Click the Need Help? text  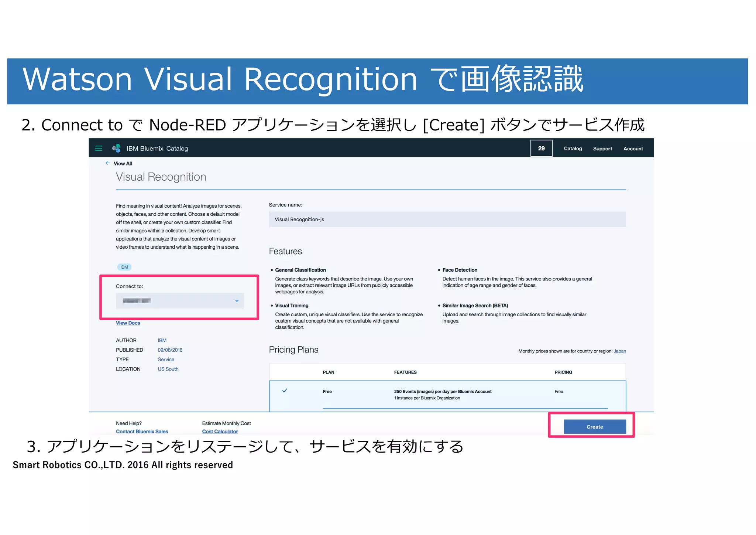click(129, 423)
